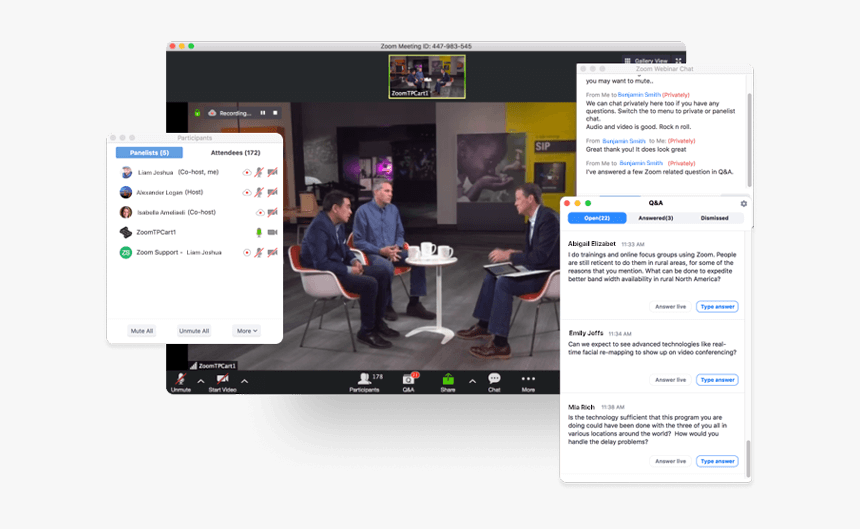Image resolution: width=860 pixels, height=529 pixels.
Task: Click Liam Joshua's avatar in panelists
Action: 126,172
